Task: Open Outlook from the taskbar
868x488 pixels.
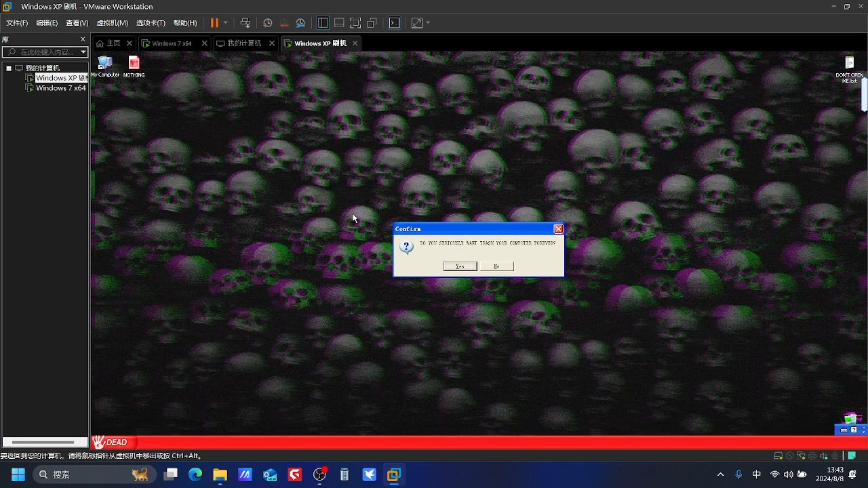Action: coord(270,474)
